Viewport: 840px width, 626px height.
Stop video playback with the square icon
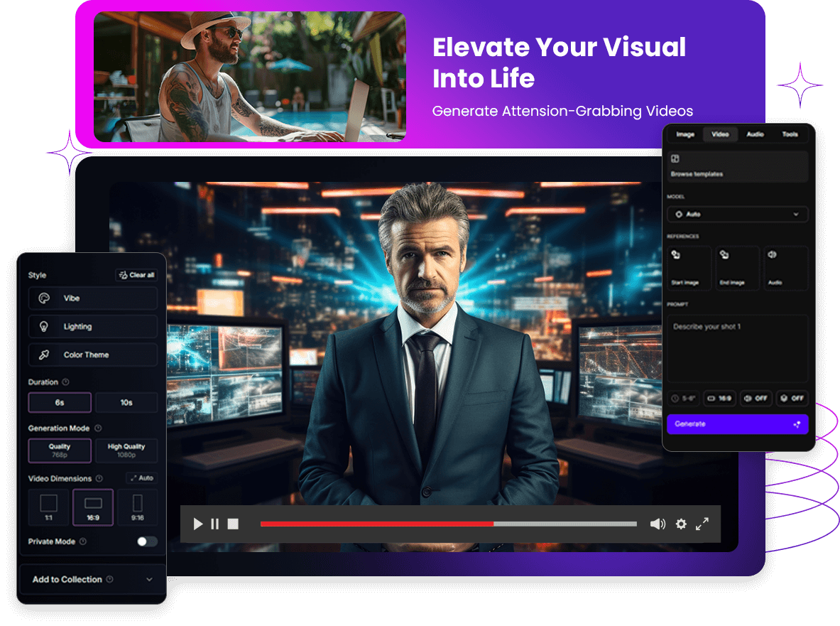[233, 524]
